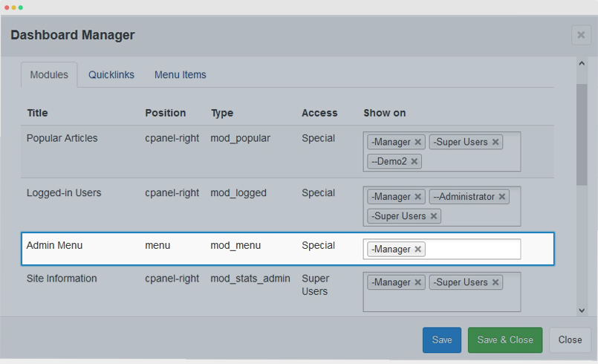Remove -Manager tag from Admin Menu row
The image size is (598, 364).
[418, 249]
